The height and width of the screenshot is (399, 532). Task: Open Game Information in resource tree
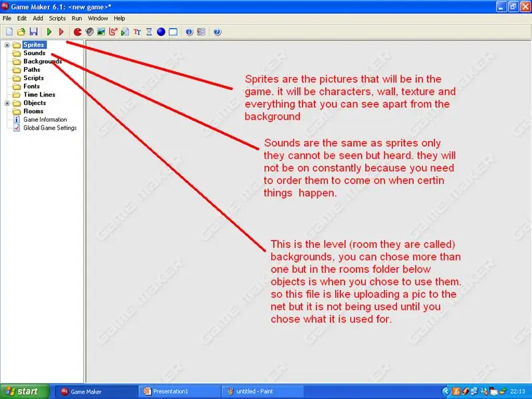pyautogui.click(x=45, y=120)
